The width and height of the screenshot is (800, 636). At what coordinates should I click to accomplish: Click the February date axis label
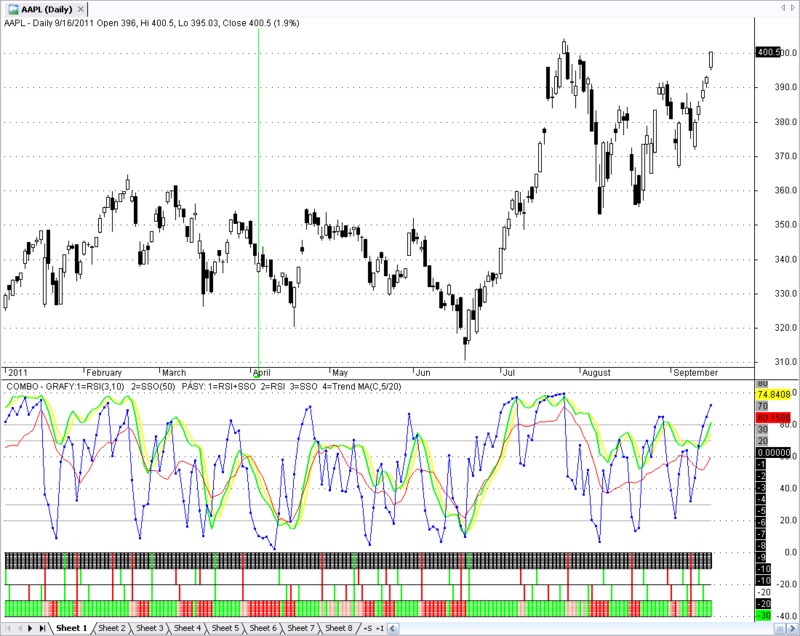[x=104, y=372]
